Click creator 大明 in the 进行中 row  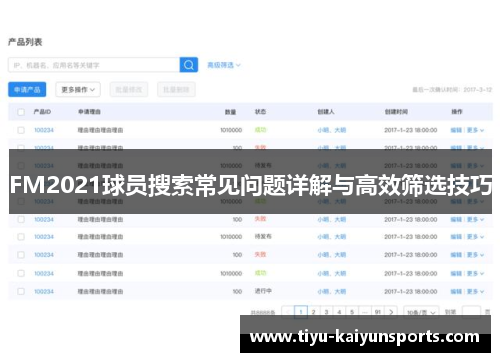tap(340, 291)
